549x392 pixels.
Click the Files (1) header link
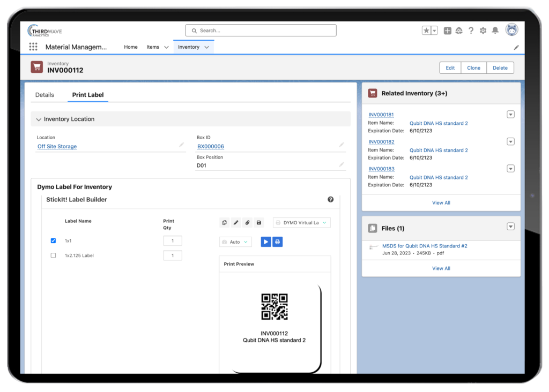(393, 228)
